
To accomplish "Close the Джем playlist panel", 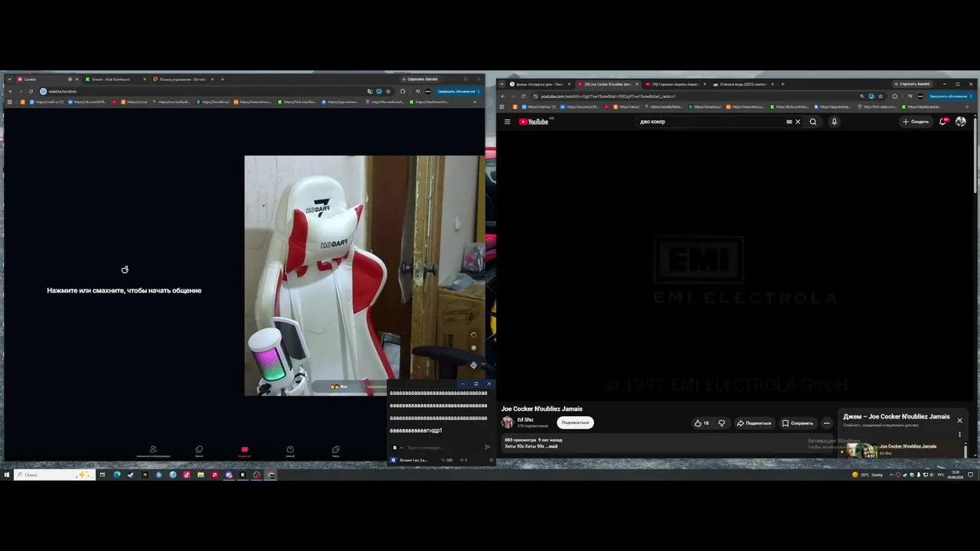I will coord(959,420).
